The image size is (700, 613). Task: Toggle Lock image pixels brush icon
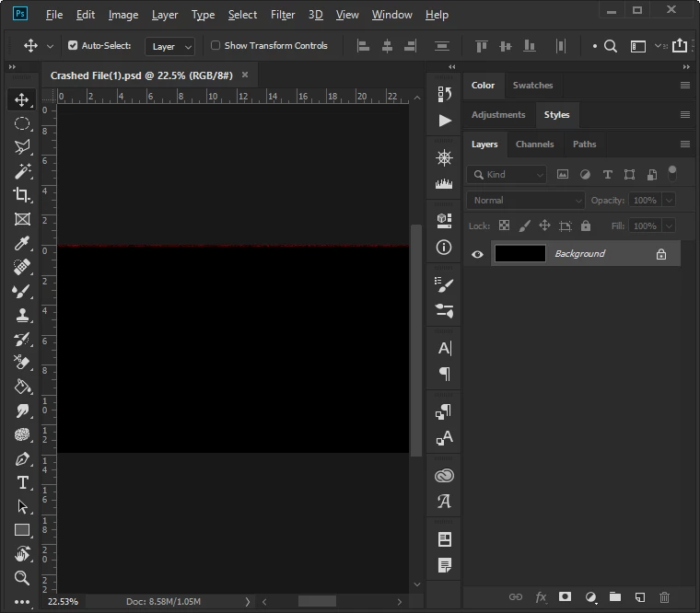pos(525,226)
